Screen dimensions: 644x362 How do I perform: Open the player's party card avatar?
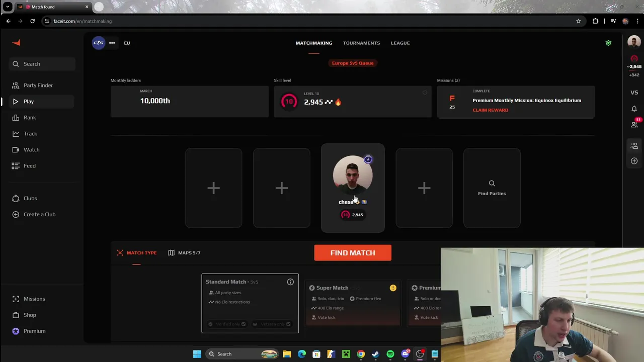tap(353, 175)
